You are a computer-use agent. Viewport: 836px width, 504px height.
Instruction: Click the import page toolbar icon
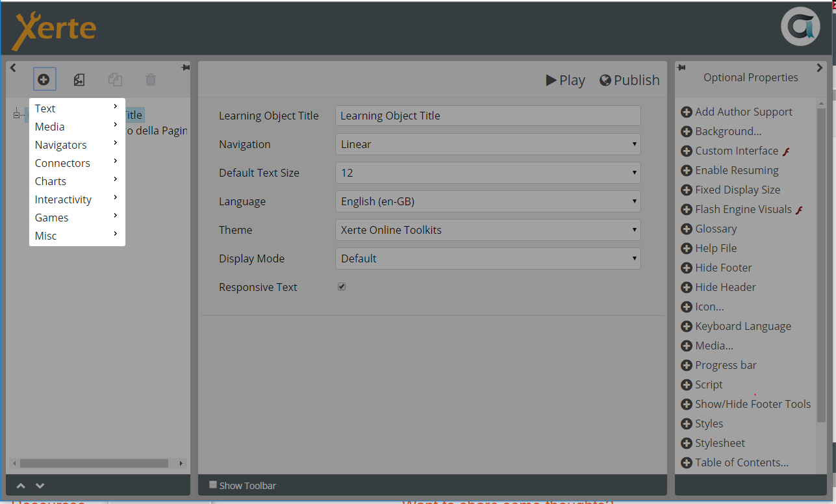79,80
